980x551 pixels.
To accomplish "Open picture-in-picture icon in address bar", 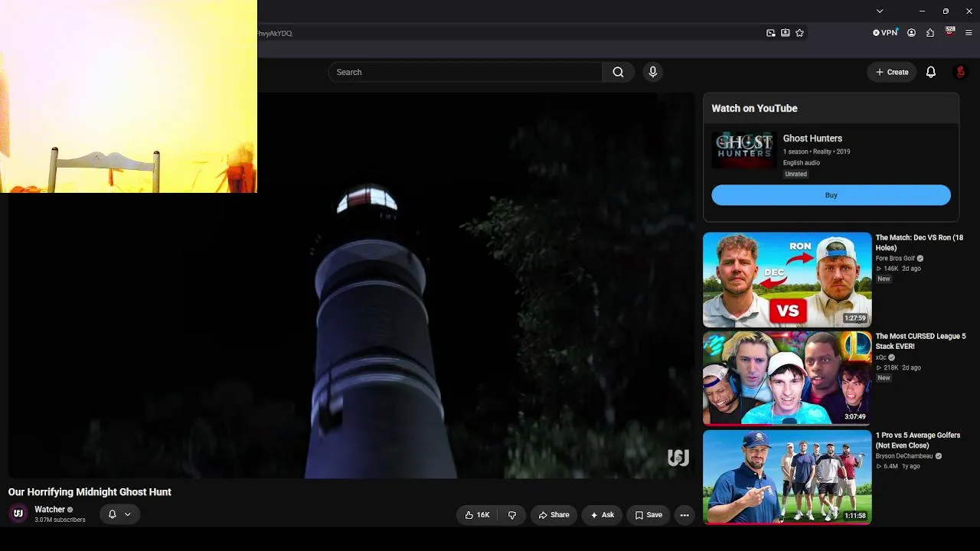I will [x=771, y=33].
